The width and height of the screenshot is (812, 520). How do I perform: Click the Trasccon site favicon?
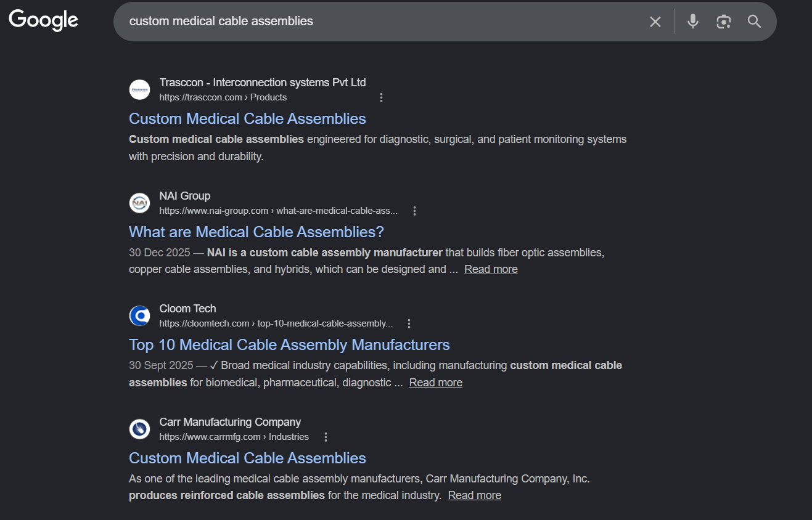coord(140,89)
